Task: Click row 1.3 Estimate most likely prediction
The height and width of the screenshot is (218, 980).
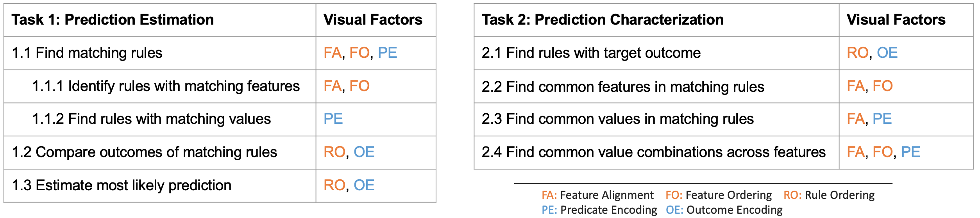Action: click(x=122, y=186)
